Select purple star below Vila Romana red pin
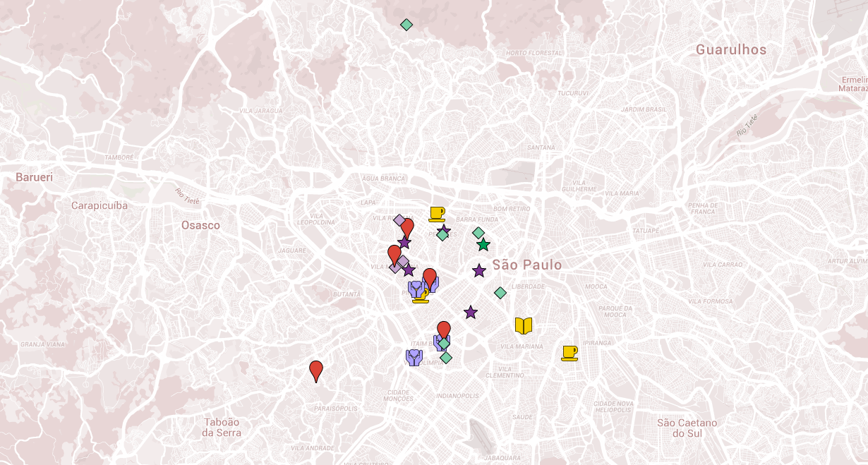The image size is (868, 465). (x=404, y=243)
